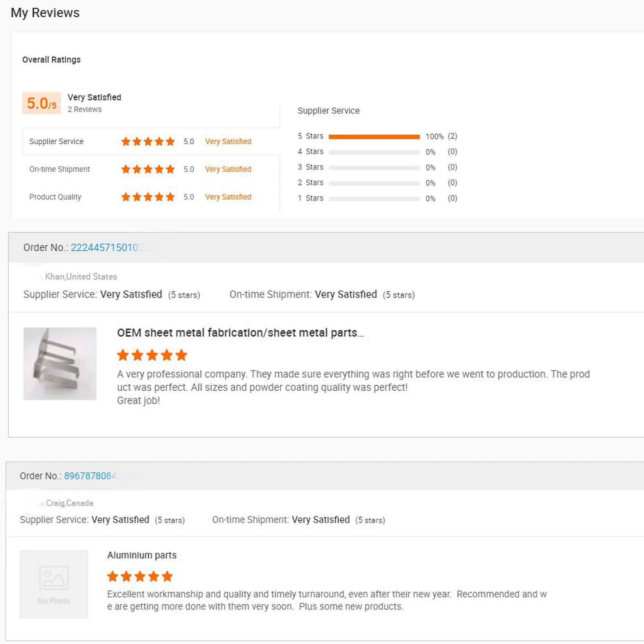Click the On-time Shipment star rating icons

(x=148, y=169)
